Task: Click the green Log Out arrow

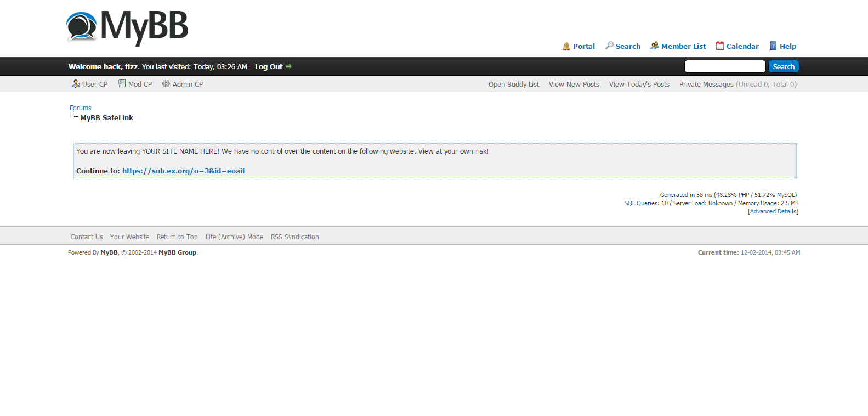Action: (289, 66)
